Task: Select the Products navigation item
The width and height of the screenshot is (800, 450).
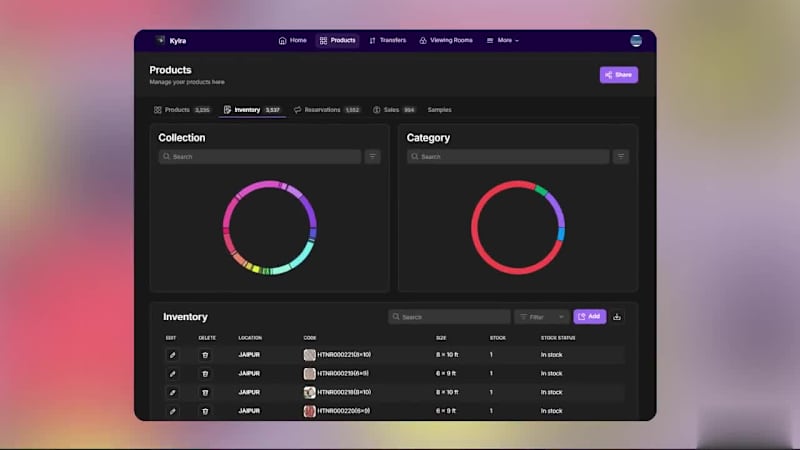Action: point(338,40)
